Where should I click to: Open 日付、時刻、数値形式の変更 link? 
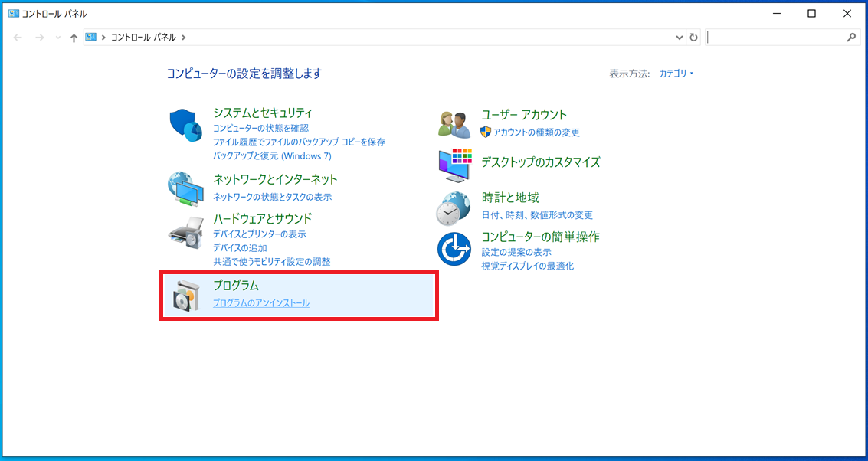coord(537,215)
